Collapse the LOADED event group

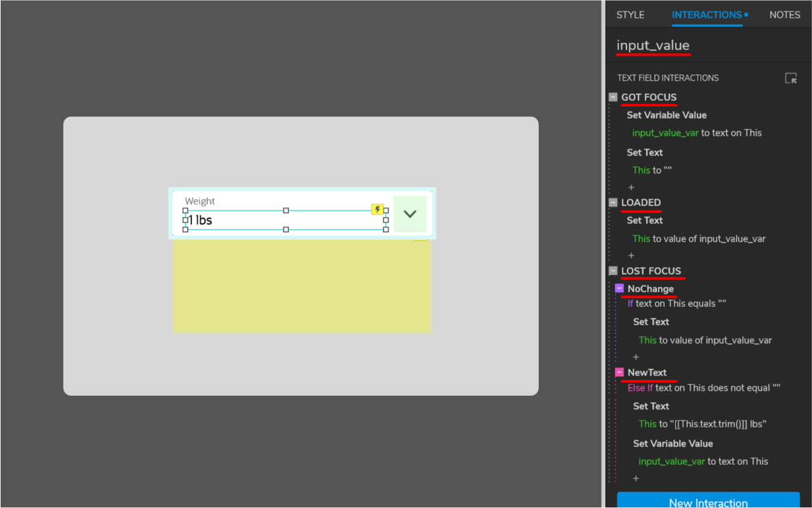click(x=612, y=202)
